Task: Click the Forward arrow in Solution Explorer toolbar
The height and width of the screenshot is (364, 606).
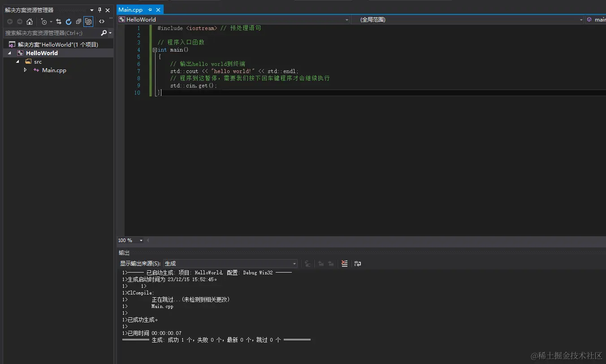Action: (x=20, y=22)
